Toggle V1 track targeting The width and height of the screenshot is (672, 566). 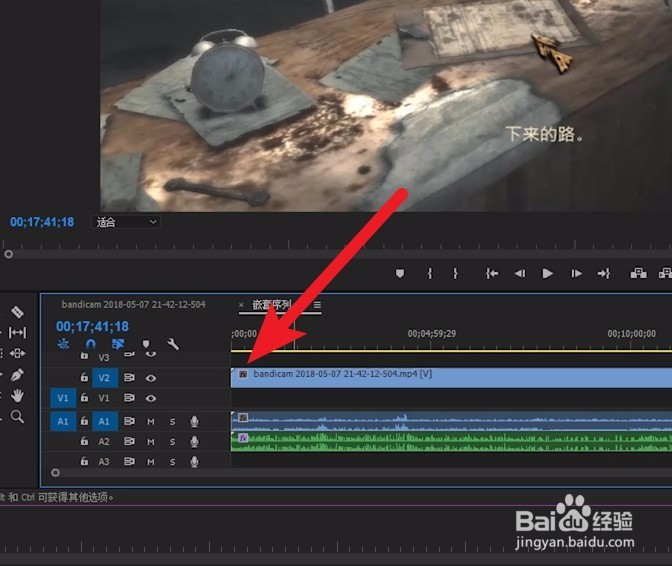click(x=104, y=398)
